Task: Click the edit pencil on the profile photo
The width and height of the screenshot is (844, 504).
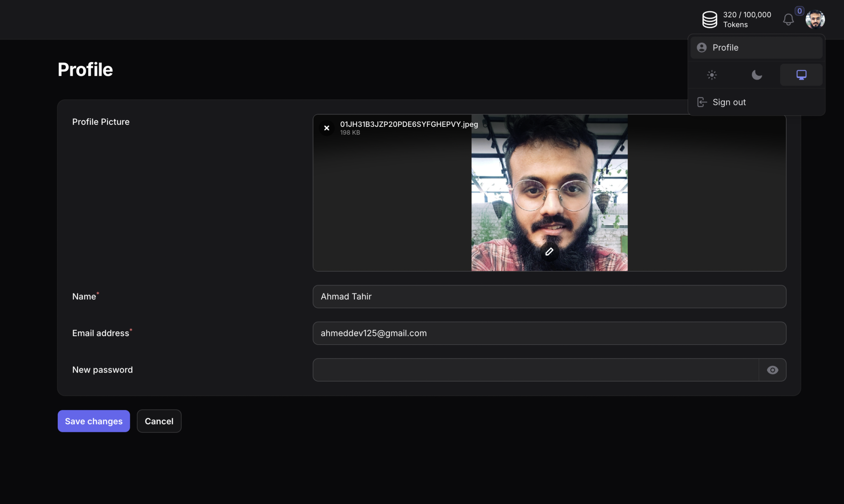Action: (549, 251)
